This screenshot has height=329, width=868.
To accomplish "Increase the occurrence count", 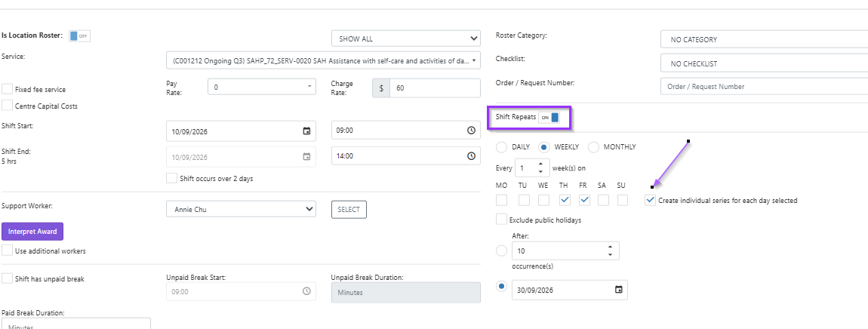I will (x=610, y=247).
